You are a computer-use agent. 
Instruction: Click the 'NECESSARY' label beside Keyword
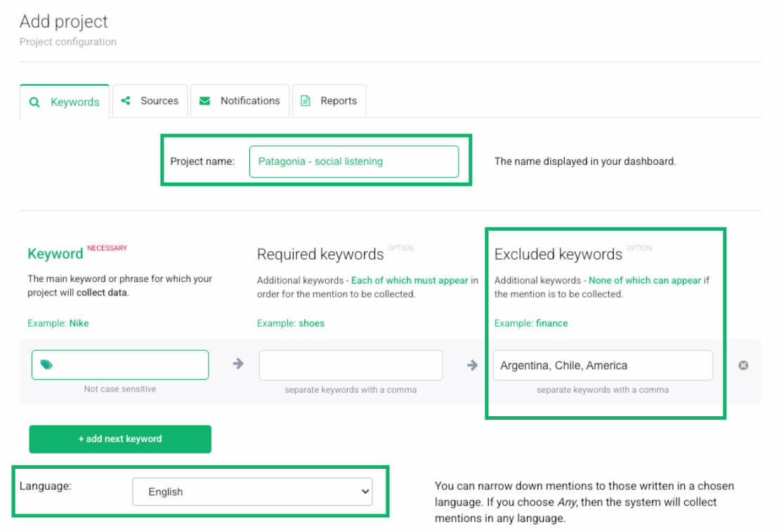pyautogui.click(x=107, y=248)
